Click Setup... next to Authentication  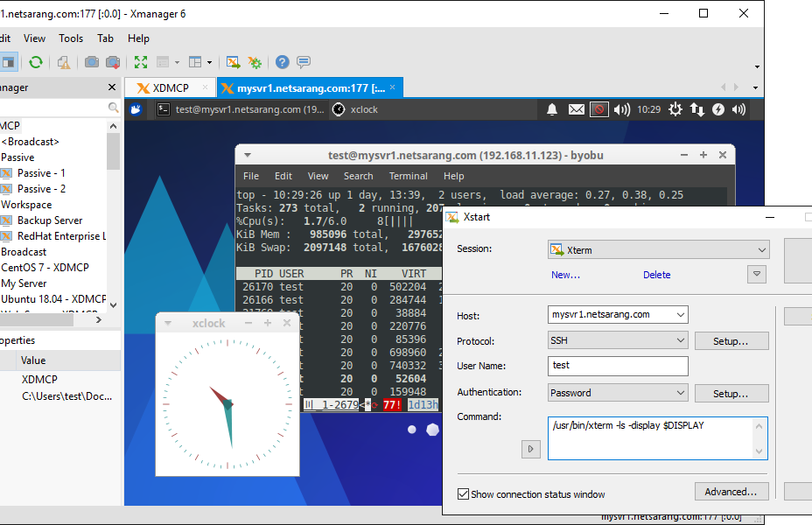point(731,393)
